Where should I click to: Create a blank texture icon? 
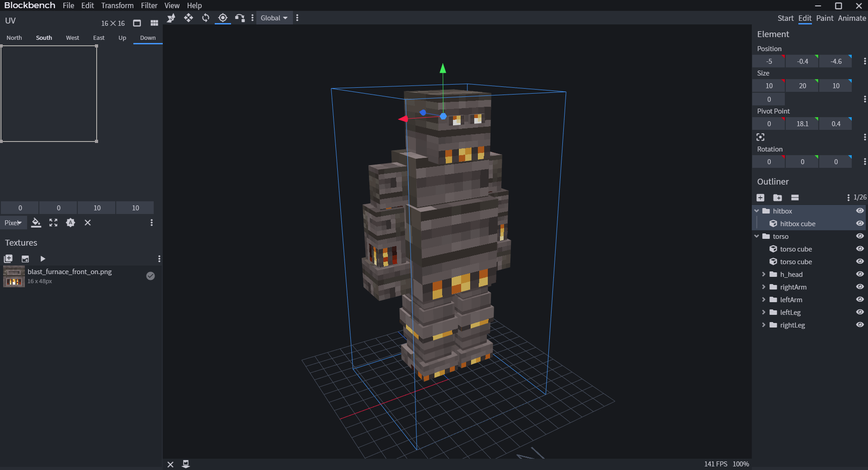click(25, 259)
